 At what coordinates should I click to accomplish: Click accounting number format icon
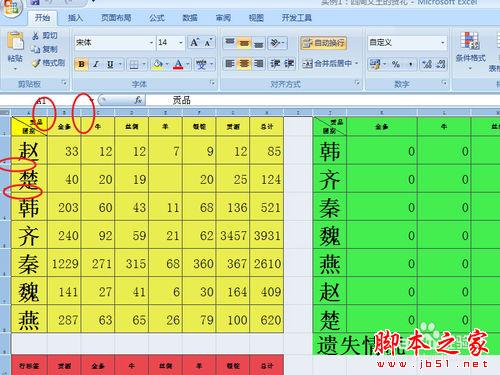click(x=375, y=64)
